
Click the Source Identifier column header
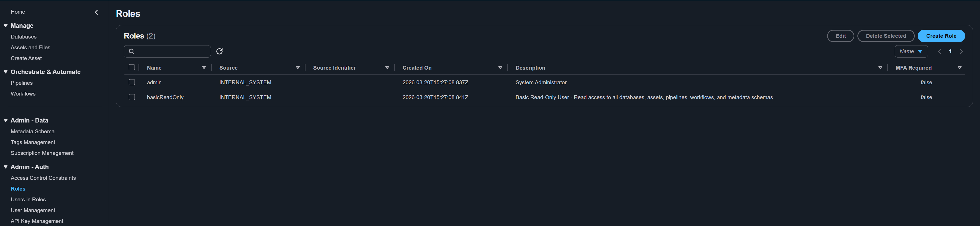click(x=334, y=68)
